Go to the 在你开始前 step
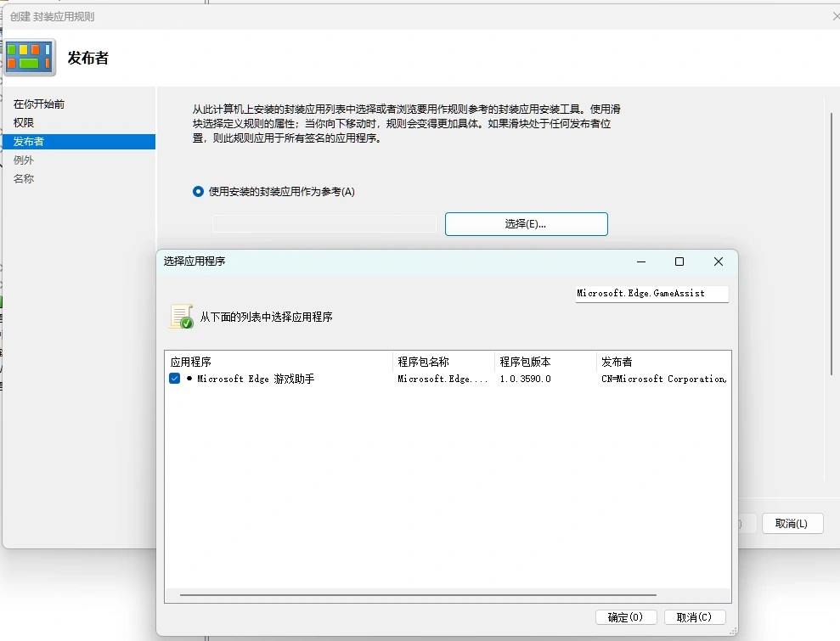 tap(39, 104)
